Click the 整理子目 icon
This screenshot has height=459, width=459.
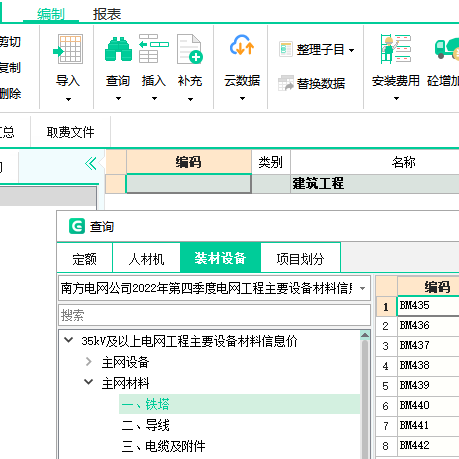(x=286, y=50)
